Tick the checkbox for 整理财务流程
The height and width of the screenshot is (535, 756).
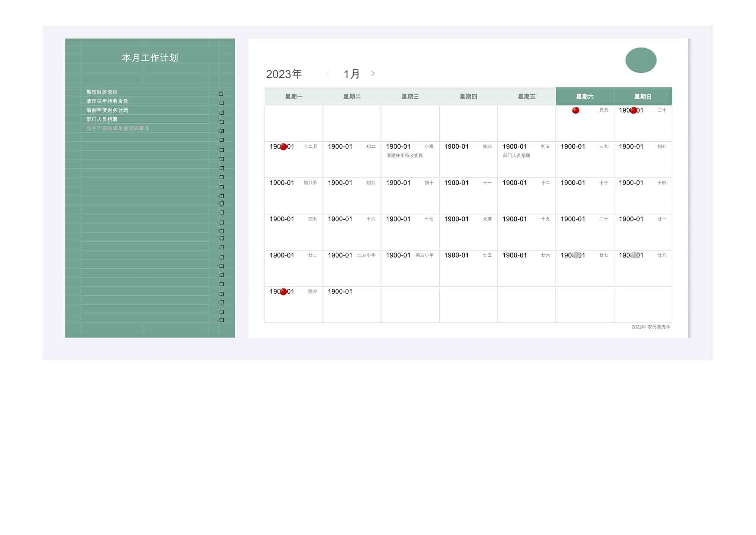tap(221, 93)
